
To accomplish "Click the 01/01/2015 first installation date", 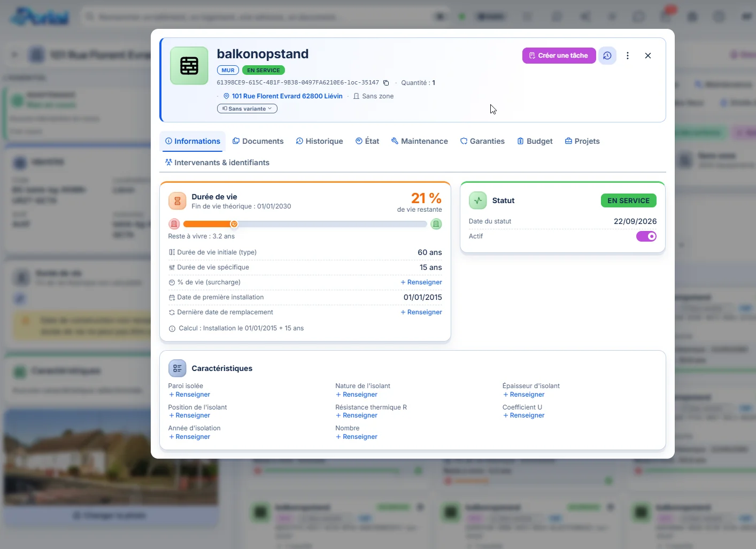I will [423, 297].
